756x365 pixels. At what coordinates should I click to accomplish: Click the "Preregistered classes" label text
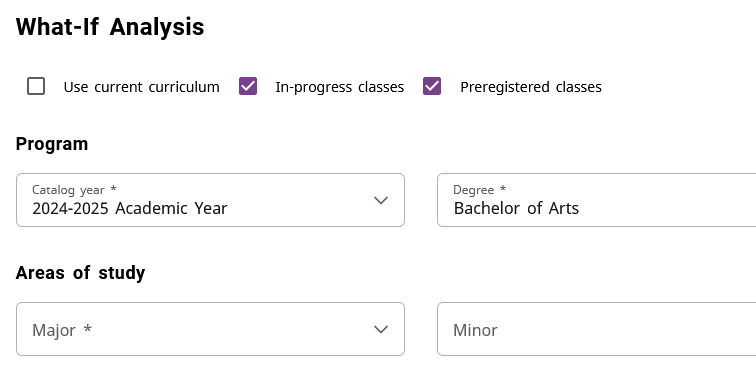coord(531,87)
